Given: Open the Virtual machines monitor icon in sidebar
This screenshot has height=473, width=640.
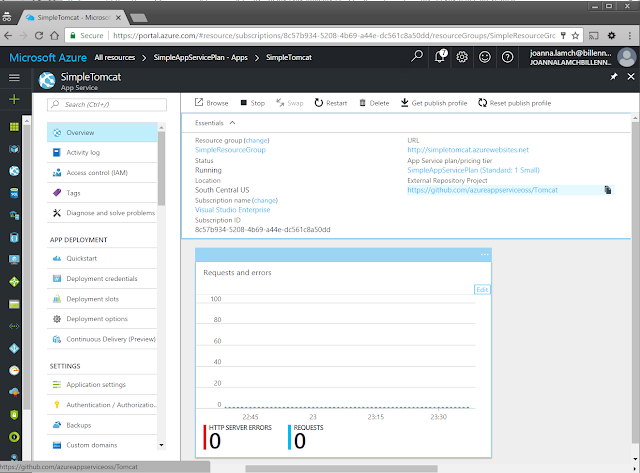Looking at the screenshot, I should pos(14,260).
